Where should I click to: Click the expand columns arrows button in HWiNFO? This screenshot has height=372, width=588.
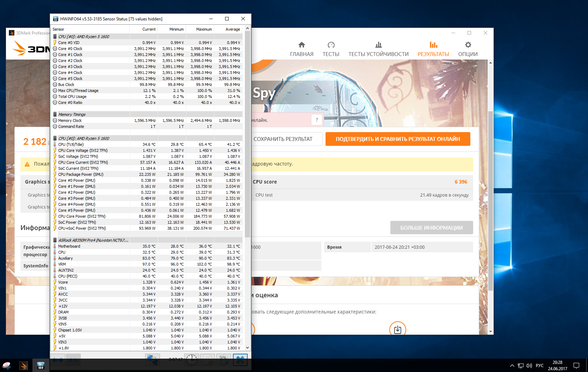click(x=58, y=360)
